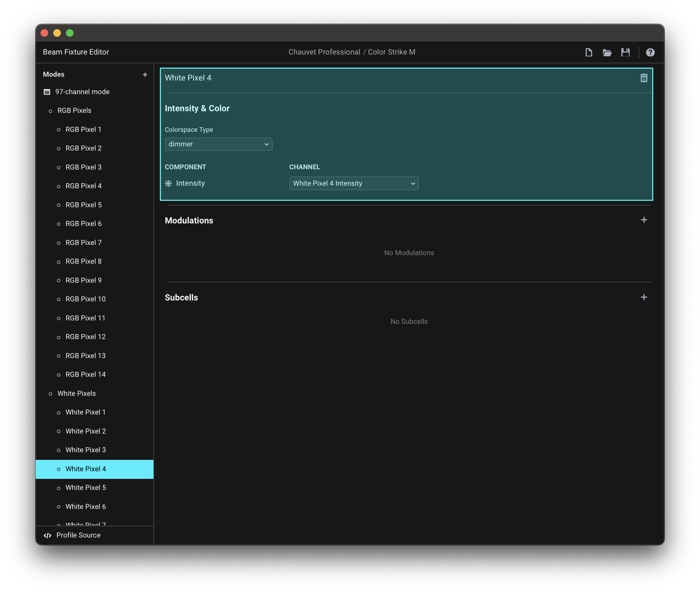
Task: Select White Pixel 6
Action: tap(94, 506)
